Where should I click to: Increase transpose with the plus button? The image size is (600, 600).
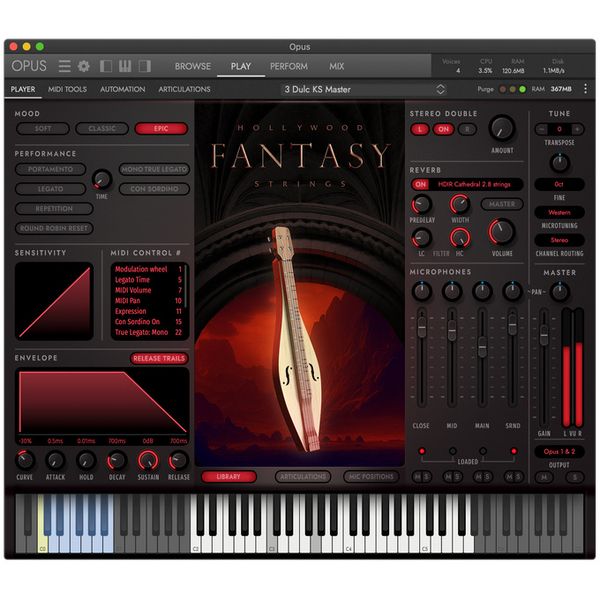coord(577,129)
